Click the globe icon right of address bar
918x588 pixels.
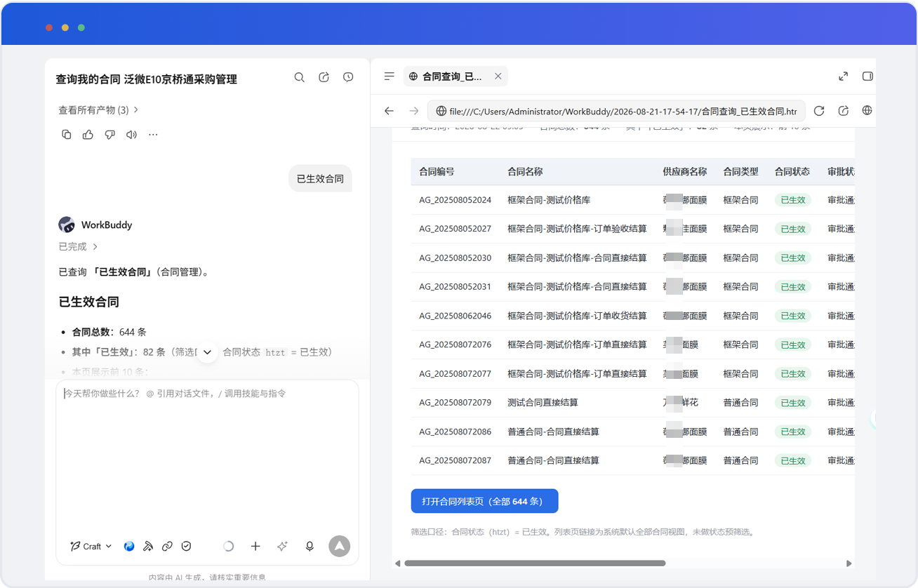click(x=867, y=111)
